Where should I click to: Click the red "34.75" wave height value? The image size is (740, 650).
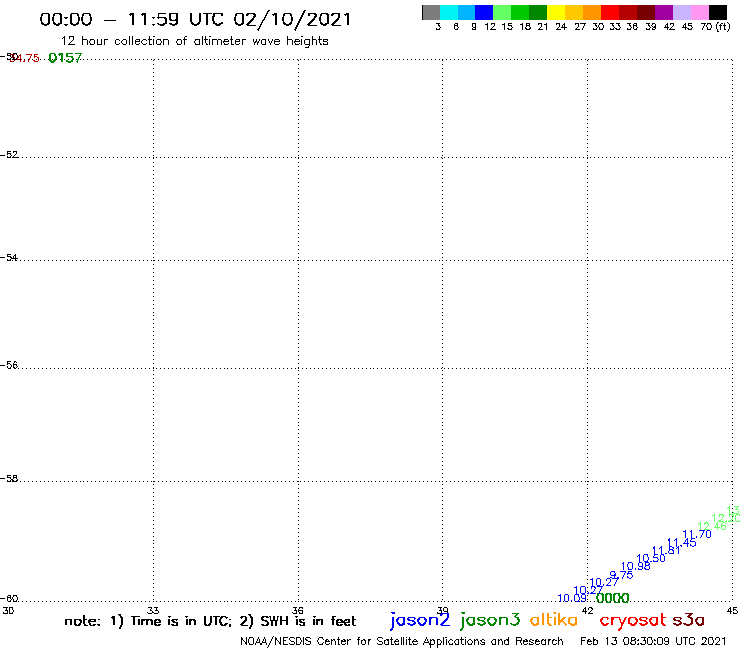(25, 58)
